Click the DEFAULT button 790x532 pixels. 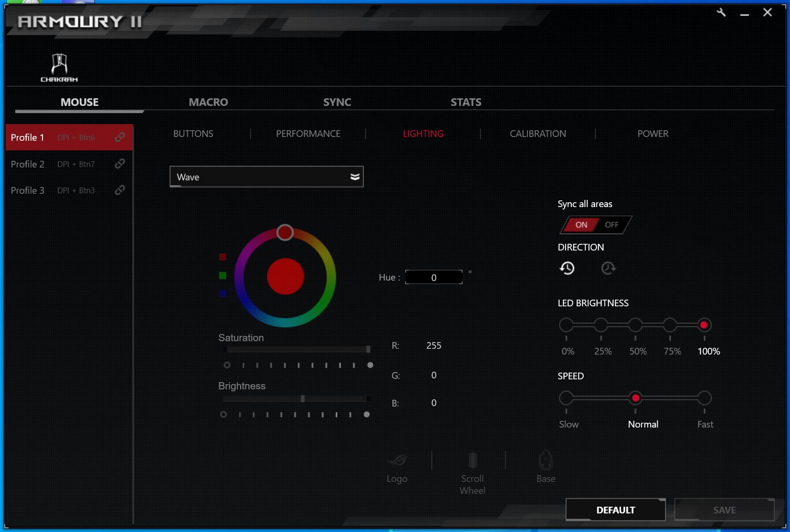[x=615, y=510]
